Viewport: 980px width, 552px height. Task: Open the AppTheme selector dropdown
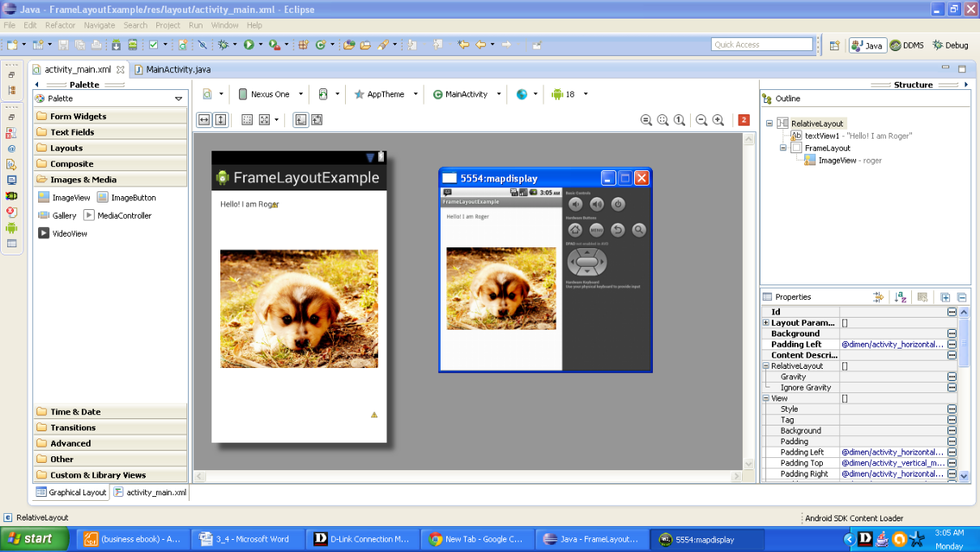[x=385, y=94]
